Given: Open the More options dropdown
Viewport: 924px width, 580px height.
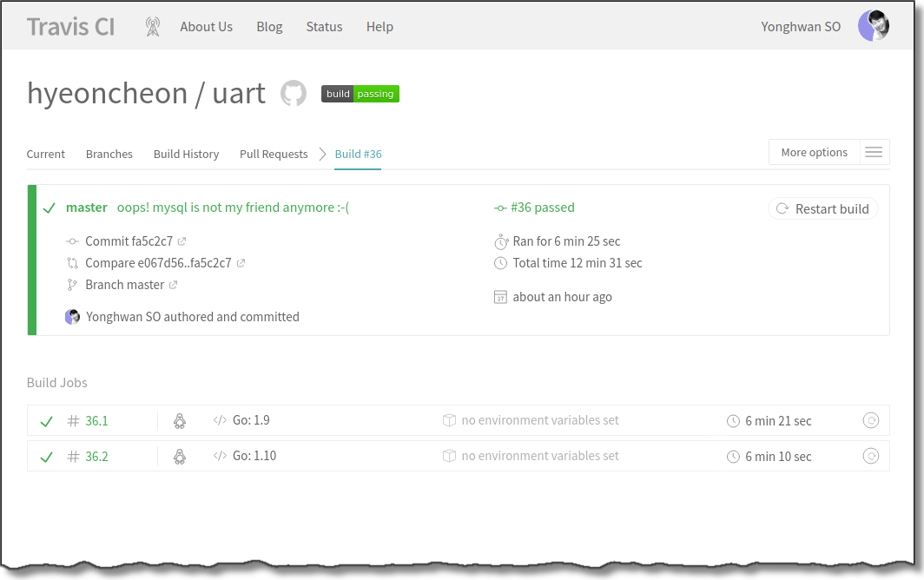Looking at the screenshot, I should tap(814, 153).
